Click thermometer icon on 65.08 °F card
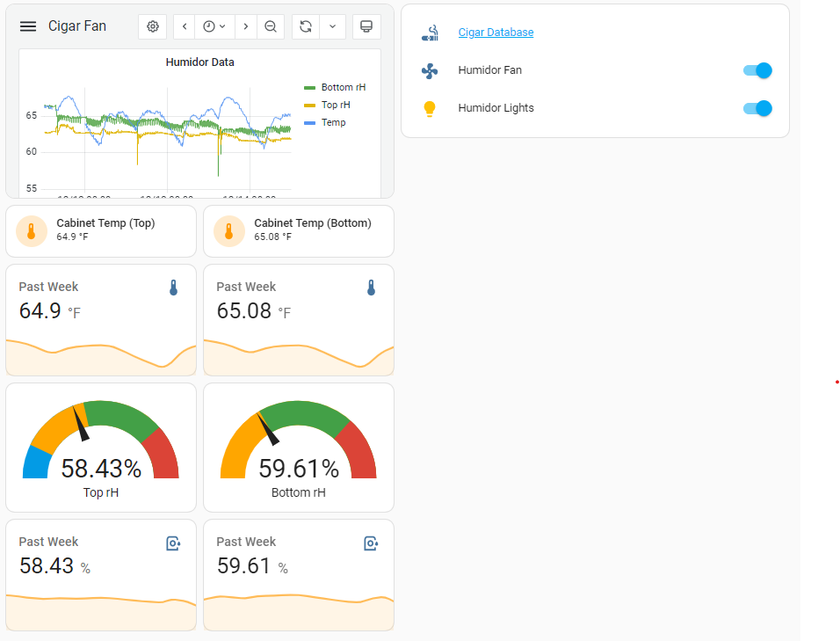 [372, 288]
